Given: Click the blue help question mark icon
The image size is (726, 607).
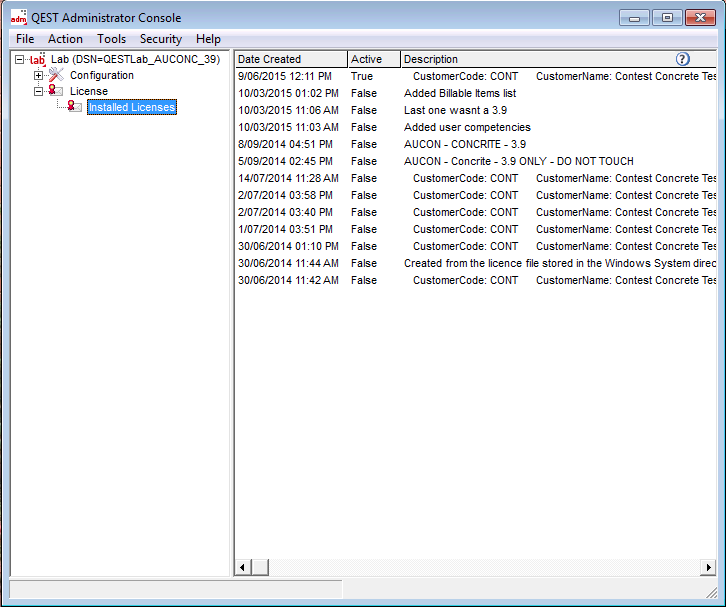Looking at the screenshot, I should [683, 59].
